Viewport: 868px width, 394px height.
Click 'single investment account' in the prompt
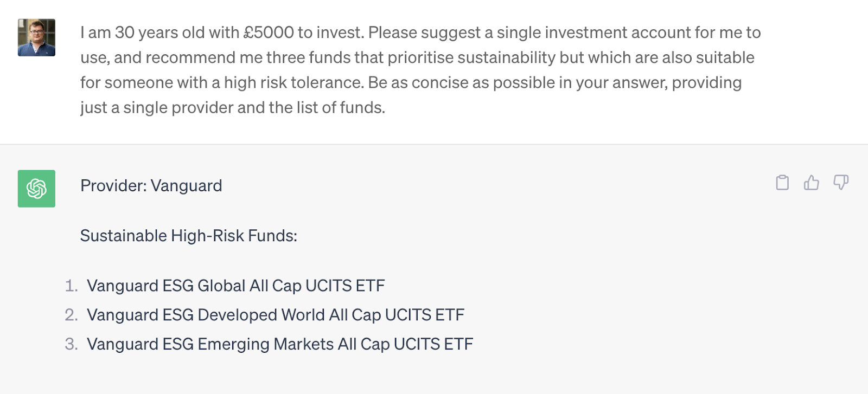click(x=593, y=33)
